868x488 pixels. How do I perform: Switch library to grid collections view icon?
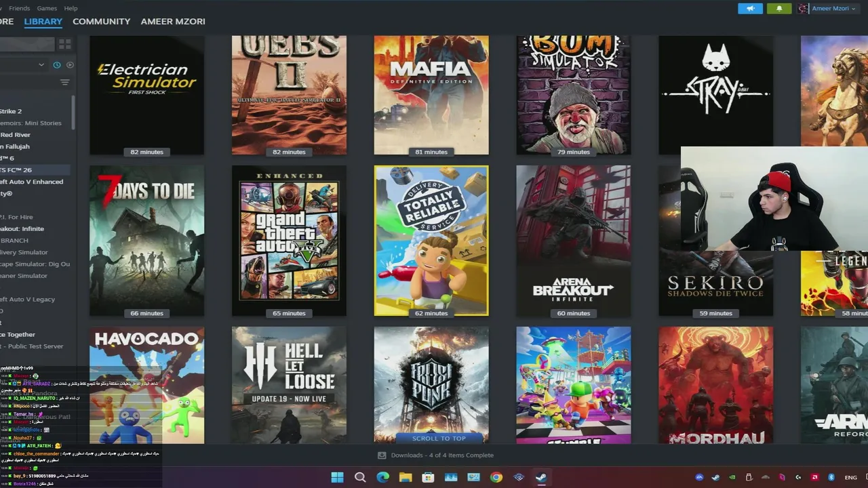[x=64, y=44]
